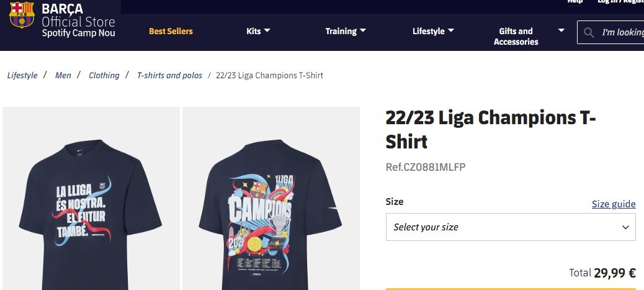The height and width of the screenshot is (290, 644).
Task: Go to Men breadcrumb link
Action: tap(63, 75)
